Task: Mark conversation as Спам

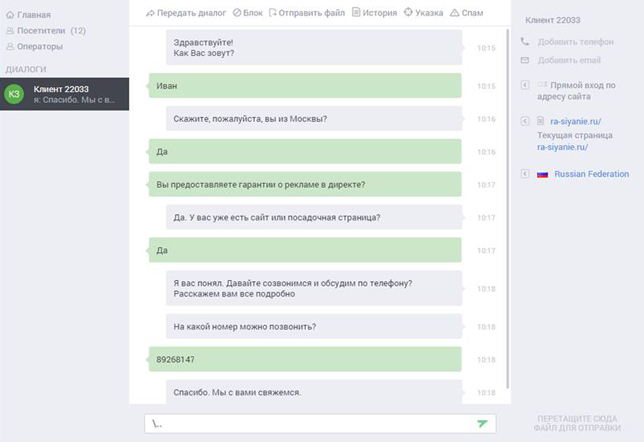Action: (467, 13)
